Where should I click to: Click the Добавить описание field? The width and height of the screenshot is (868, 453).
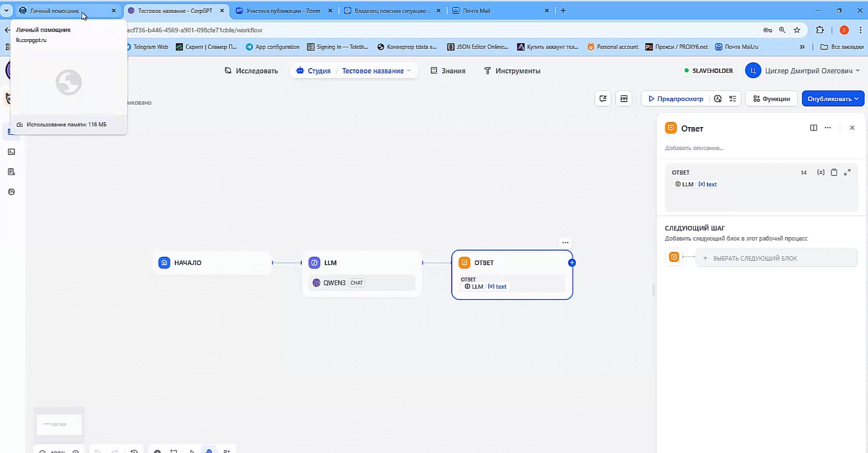(694, 148)
